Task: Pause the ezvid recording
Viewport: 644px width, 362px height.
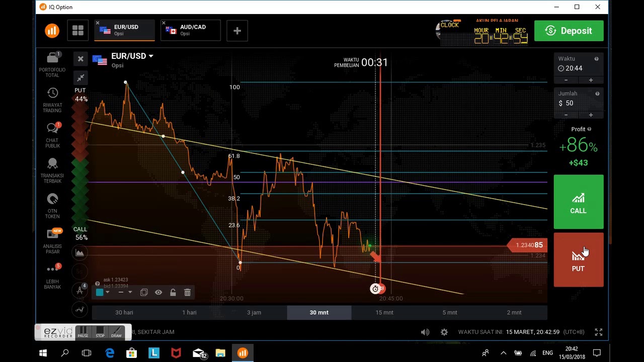Action: click(83, 332)
